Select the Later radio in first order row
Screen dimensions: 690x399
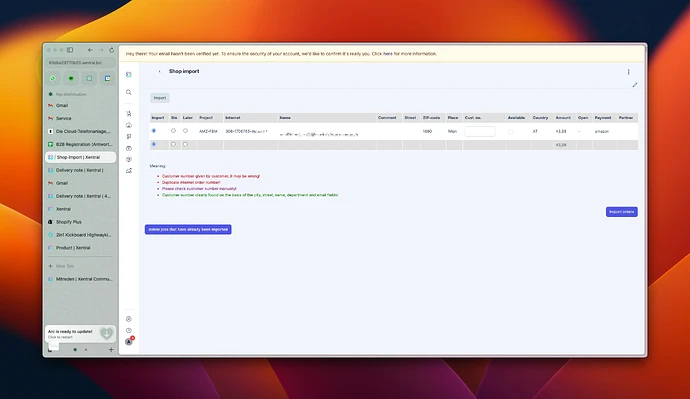pos(185,131)
